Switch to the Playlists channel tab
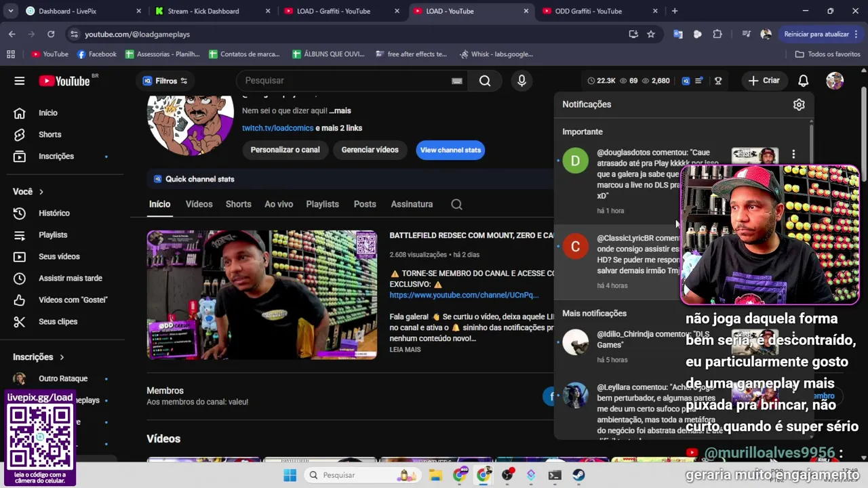 click(322, 204)
